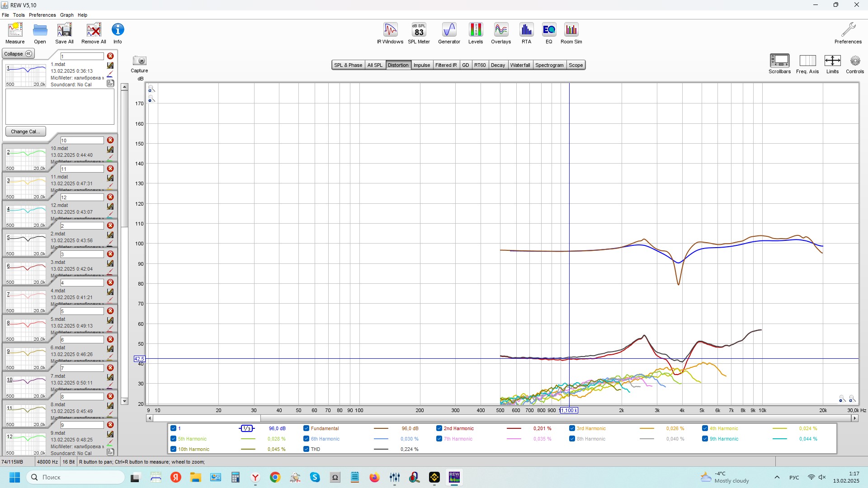Click the graph horizontal scrollbar thumb
Image resolution: width=868 pixels, height=488 pixels.
207,418
